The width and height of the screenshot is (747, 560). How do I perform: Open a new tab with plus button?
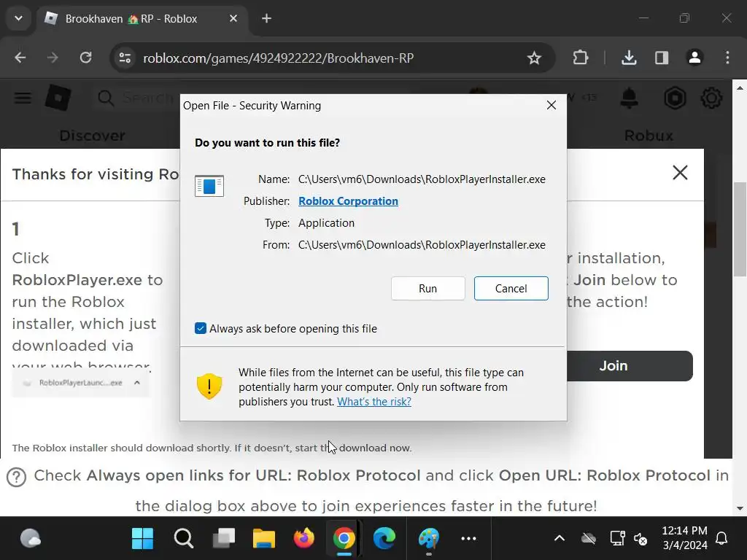[x=266, y=18]
